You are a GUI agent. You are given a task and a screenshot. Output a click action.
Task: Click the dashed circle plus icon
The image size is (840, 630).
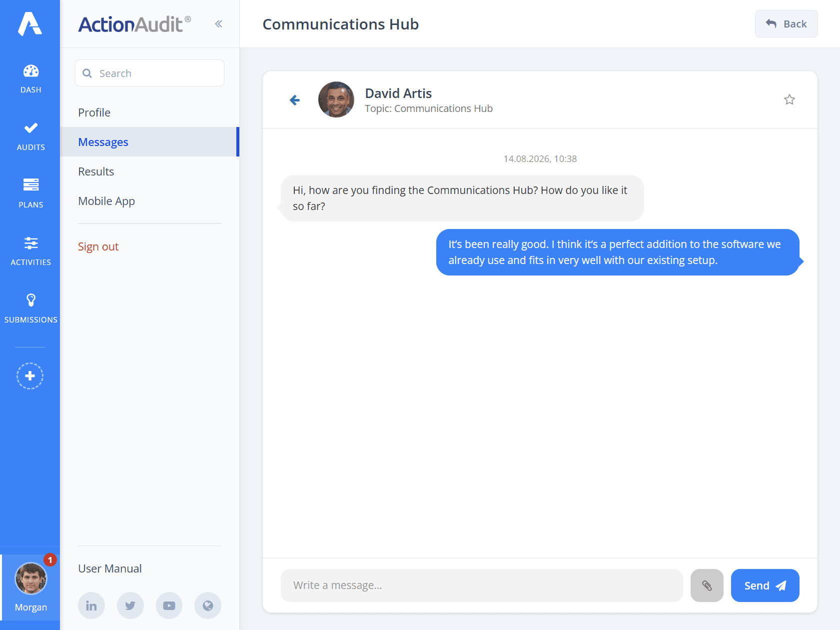(30, 376)
